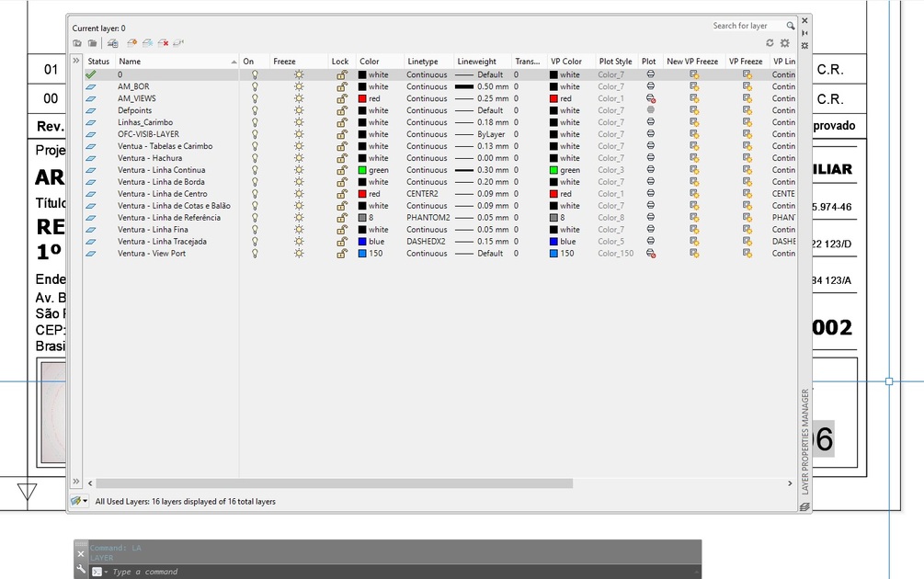Image resolution: width=924 pixels, height=579 pixels.
Task: Create a new layer via toolbar icon
Action: 132,43
